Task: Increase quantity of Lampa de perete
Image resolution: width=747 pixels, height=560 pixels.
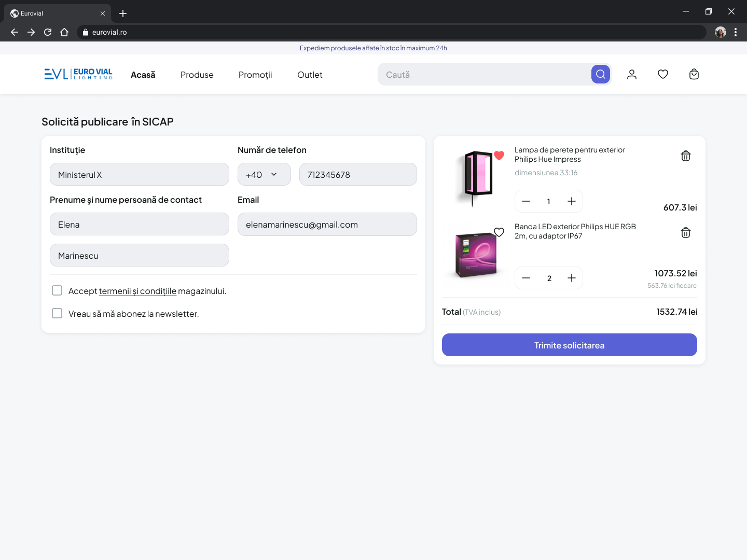Action: [572, 201]
